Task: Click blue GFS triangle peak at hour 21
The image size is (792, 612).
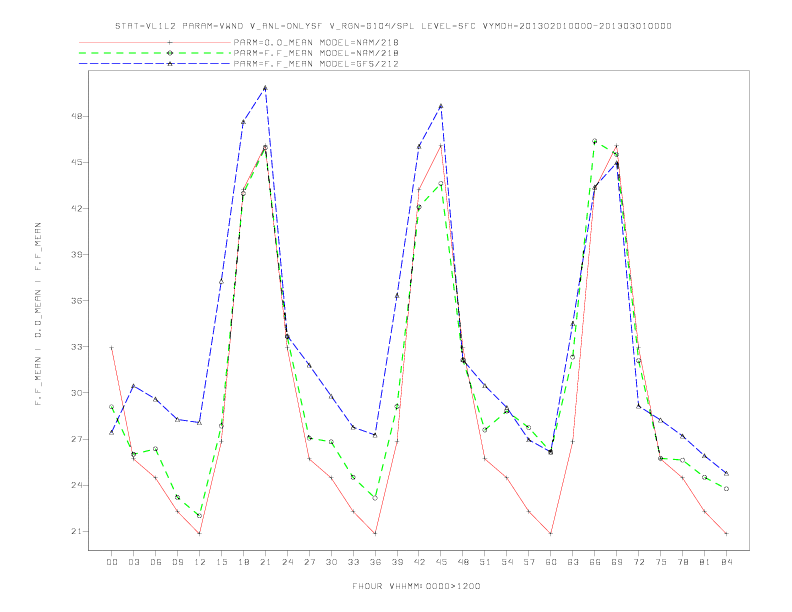Action: tap(265, 88)
